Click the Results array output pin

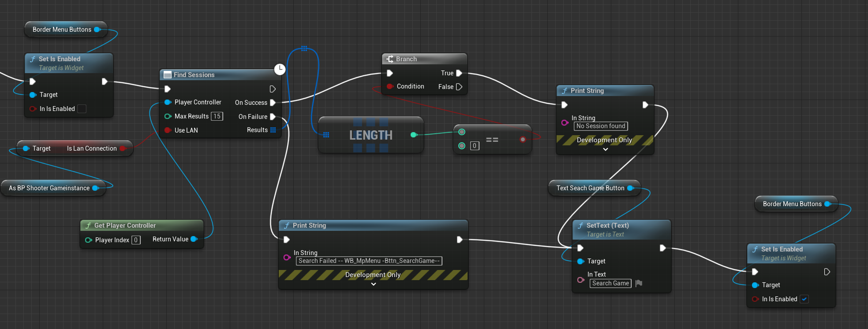point(273,130)
